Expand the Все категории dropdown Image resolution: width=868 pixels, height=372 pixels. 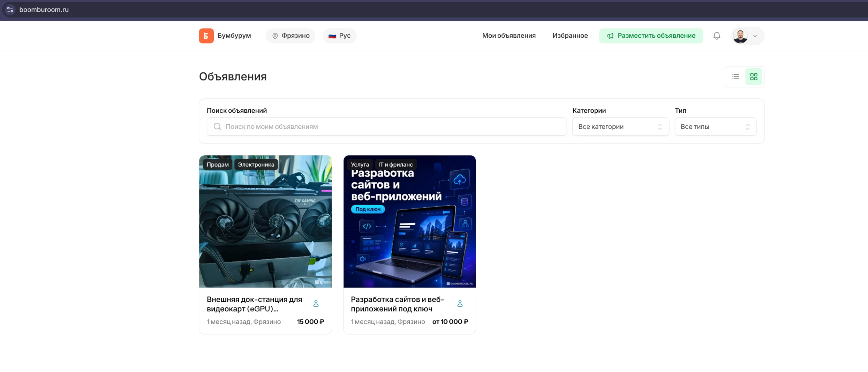(x=620, y=127)
